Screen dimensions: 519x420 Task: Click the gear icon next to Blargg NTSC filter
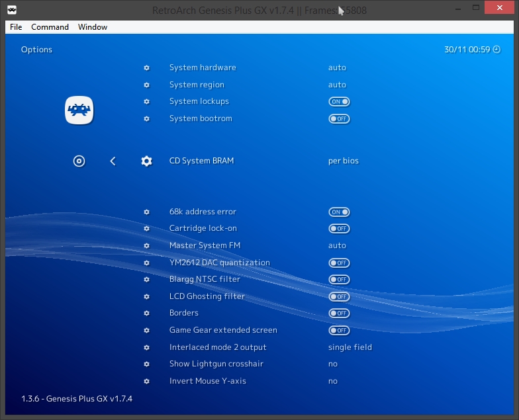point(147,279)
